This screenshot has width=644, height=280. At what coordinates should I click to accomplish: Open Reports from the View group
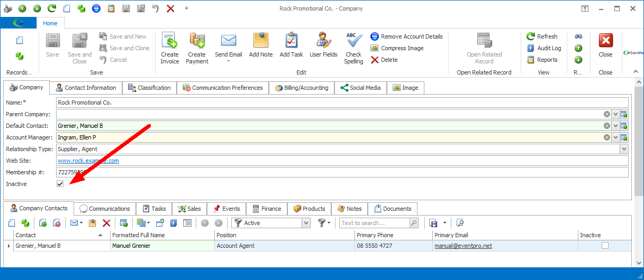click(x=542, y=60)
